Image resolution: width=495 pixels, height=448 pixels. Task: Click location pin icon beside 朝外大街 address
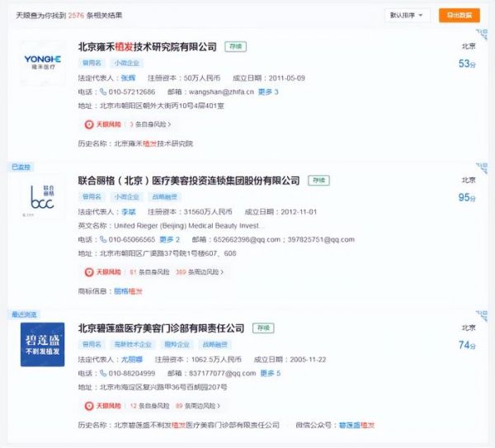click(93, 106)
